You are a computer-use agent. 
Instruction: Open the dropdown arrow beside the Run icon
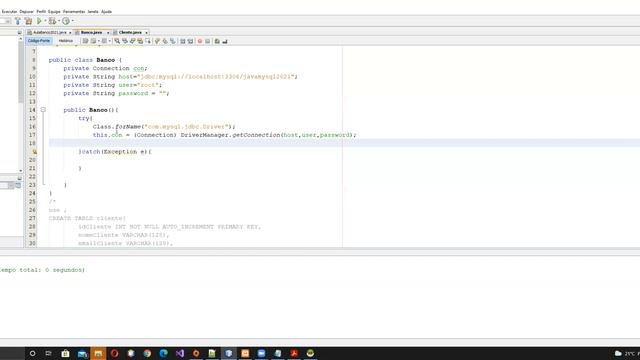[45, 21]
